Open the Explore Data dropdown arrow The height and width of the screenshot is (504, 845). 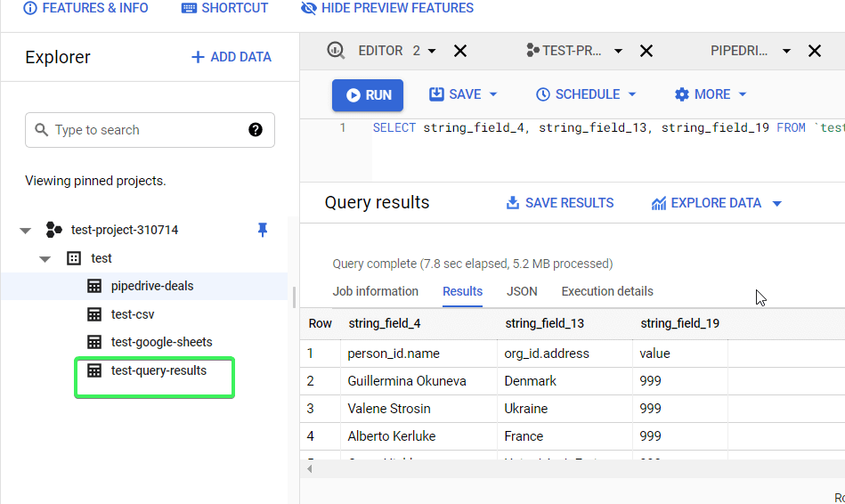click(777, 204)
